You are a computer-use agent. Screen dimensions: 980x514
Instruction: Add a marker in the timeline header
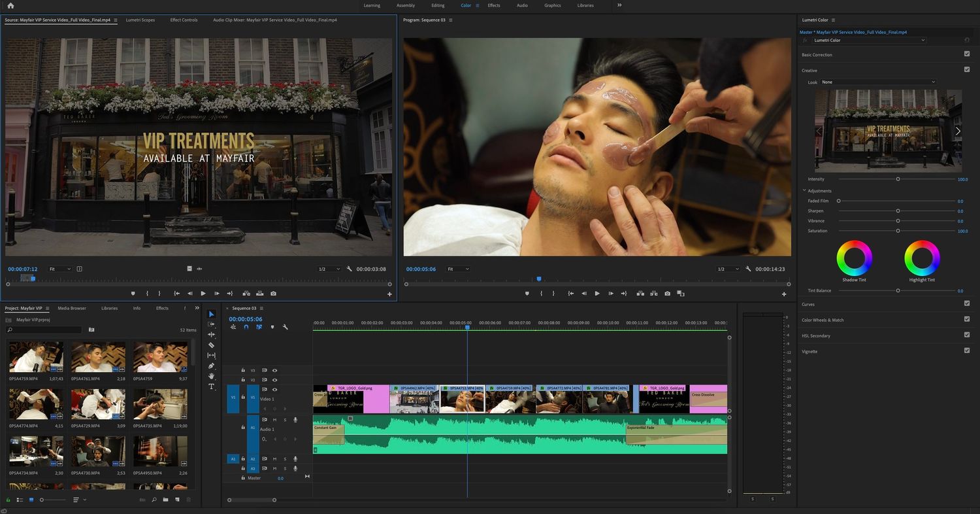point(272,327)
